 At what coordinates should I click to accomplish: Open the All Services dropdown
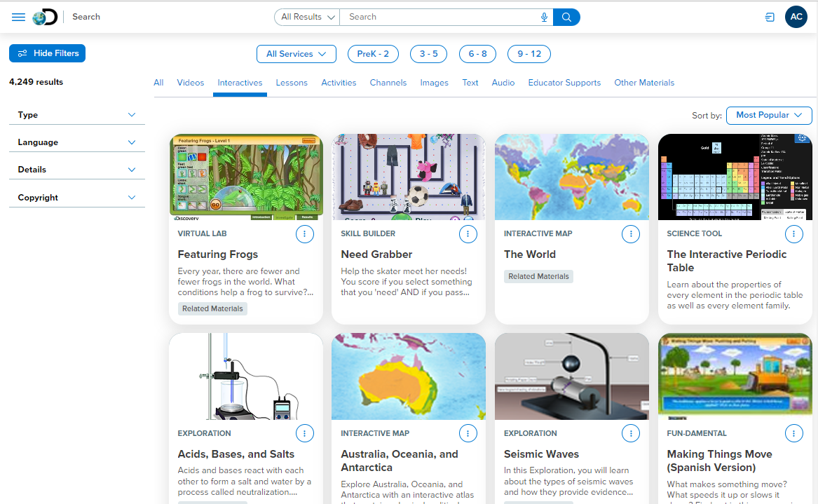coord(296,54)
